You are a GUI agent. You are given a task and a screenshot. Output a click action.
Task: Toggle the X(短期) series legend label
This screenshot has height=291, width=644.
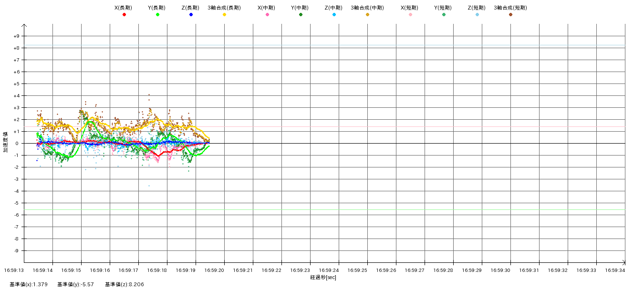(x=410, y=8)
